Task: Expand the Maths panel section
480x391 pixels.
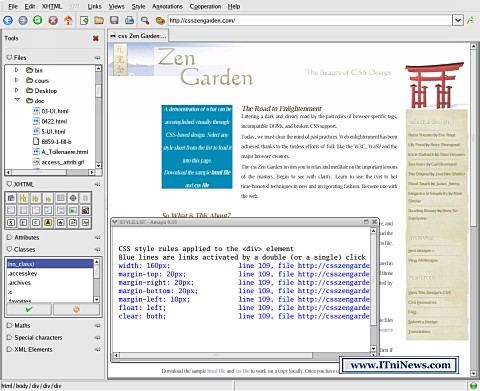Action: coord(9,325)
